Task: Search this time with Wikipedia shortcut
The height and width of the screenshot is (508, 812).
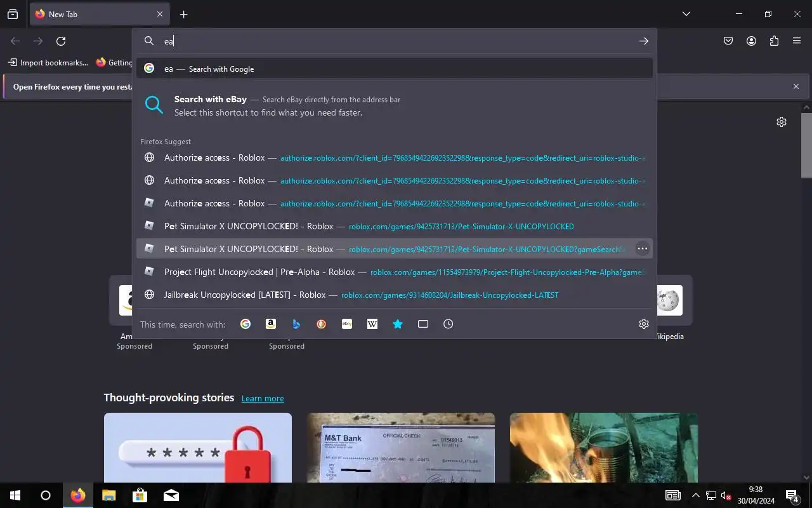Action: [x=372, y=324]
